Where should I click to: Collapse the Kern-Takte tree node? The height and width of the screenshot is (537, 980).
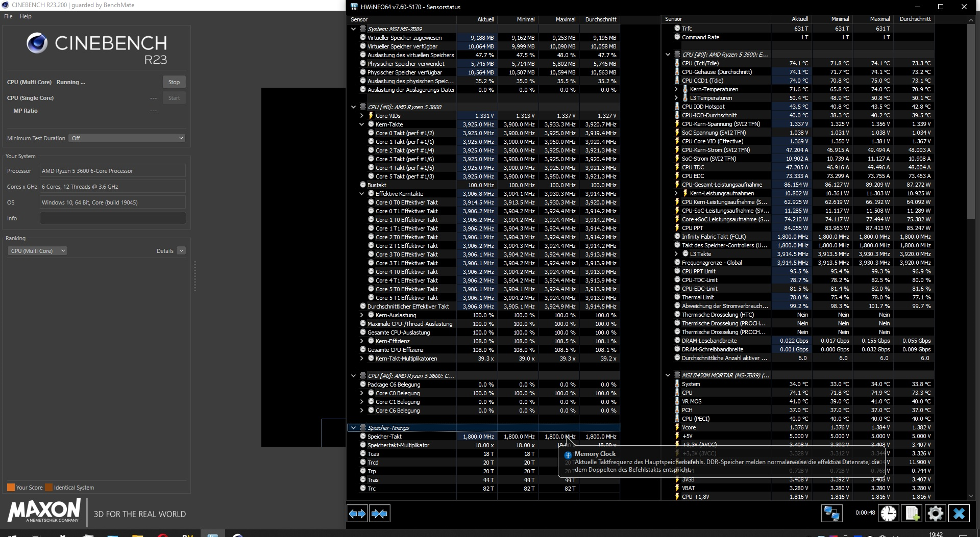click(361, 124)
